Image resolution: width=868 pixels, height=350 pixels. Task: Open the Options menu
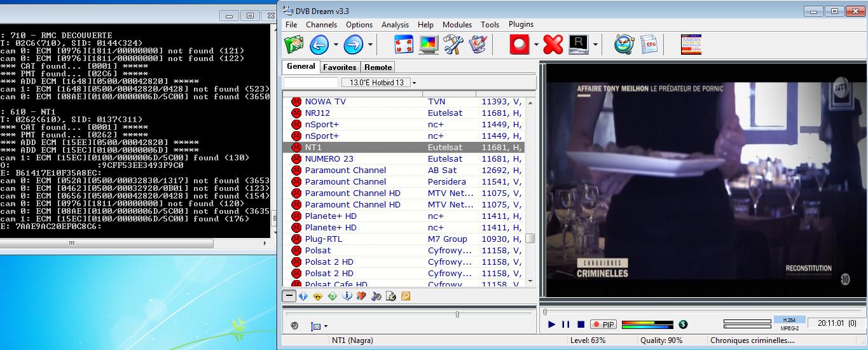(359, 25)
